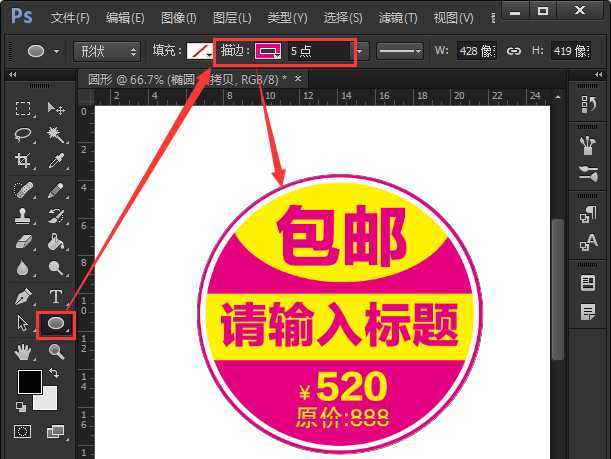
Task: Select the Hand tool
Action: click(x=23, y=352)
